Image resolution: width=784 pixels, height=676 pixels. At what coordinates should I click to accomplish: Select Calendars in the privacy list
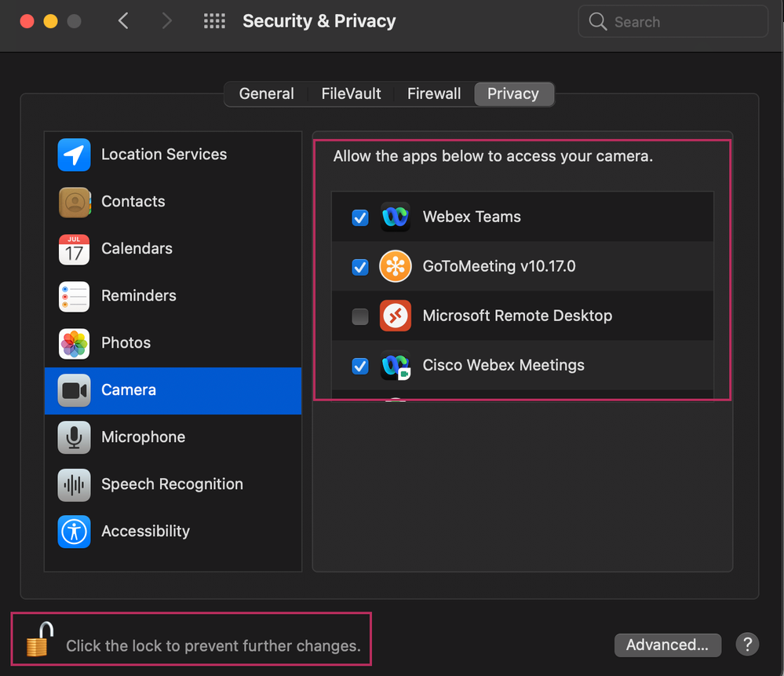click(173, 249)
